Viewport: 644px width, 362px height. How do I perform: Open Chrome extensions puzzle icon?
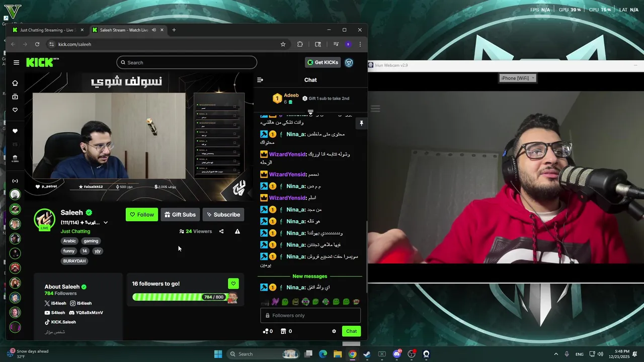click(300, 44)
